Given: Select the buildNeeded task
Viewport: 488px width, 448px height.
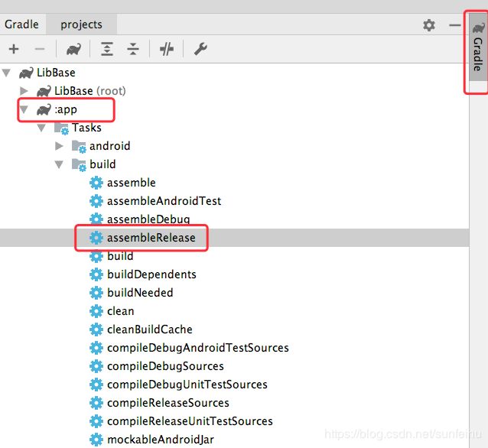Looking at the screenshot, I should (x=234, y=293).
